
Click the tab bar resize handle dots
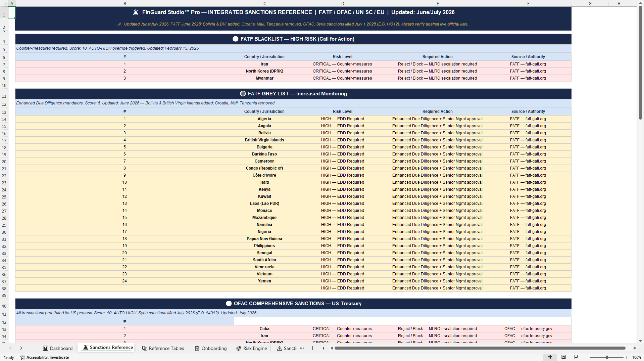(x=324, y=348)
